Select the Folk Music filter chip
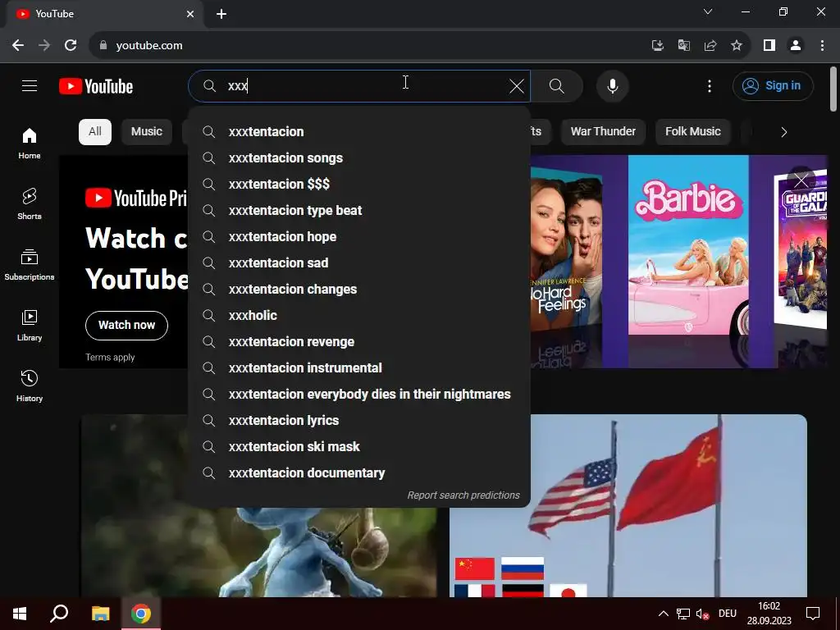Image resolution: width=840 pixels, height=630 pixels. click(692, 132)
